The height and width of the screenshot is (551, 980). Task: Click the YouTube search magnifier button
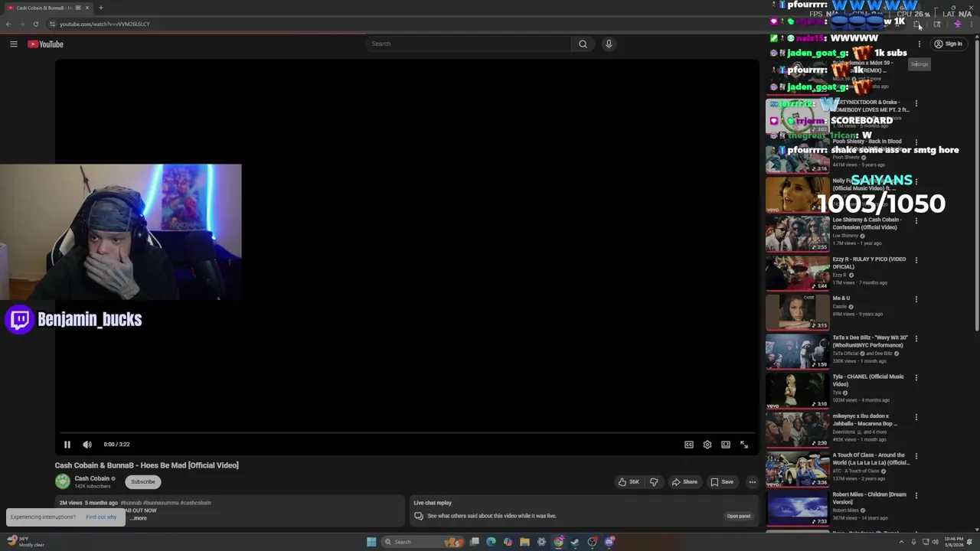583,44
